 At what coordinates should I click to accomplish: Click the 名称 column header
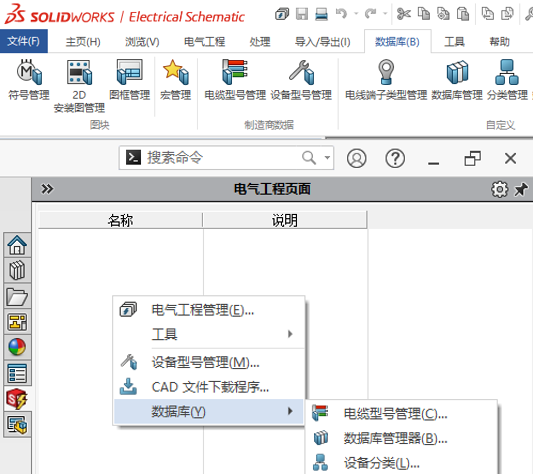pos(120,220)
